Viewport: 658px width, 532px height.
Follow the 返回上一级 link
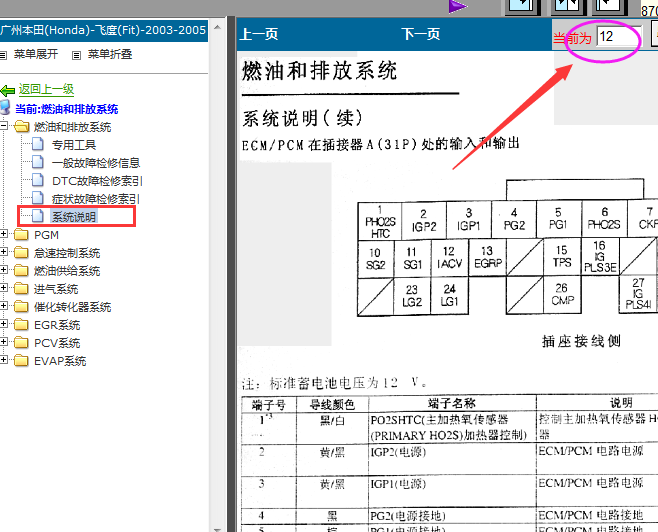point(46,89)
